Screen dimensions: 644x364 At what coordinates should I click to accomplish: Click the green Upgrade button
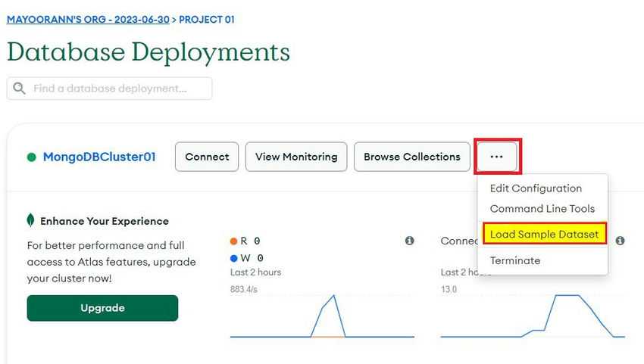103,308
